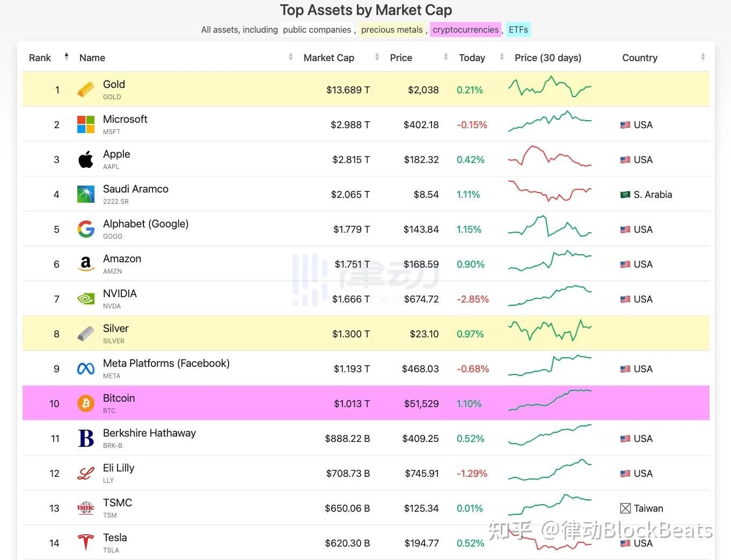This screenshot has height=560, width=731.
Task: Click the Berkshire Hathaway B logo
Action: pyautogui.click(x=85, y=438)
